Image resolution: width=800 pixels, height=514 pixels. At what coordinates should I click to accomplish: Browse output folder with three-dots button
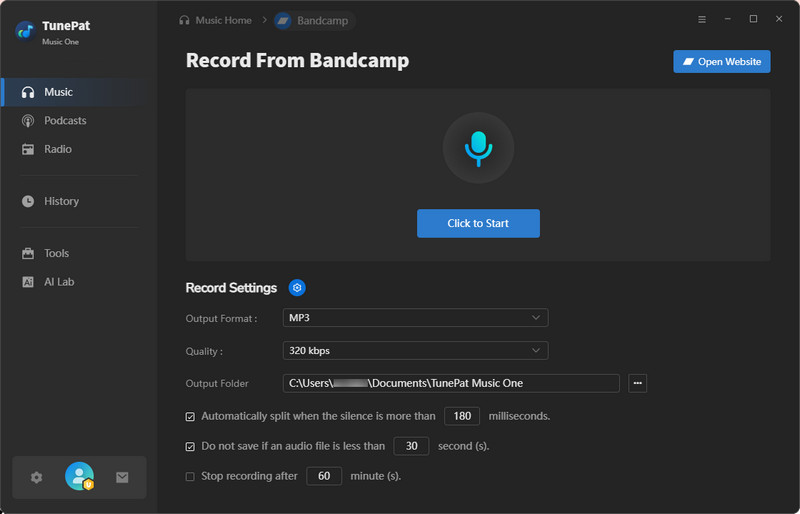coord(637,383)
